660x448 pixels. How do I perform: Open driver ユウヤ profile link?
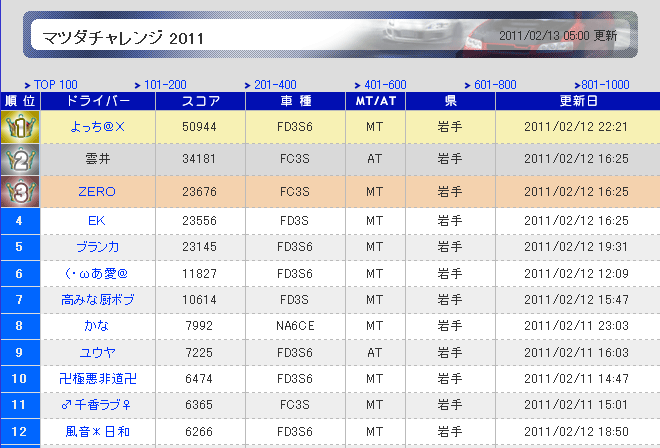coord(97,352)
